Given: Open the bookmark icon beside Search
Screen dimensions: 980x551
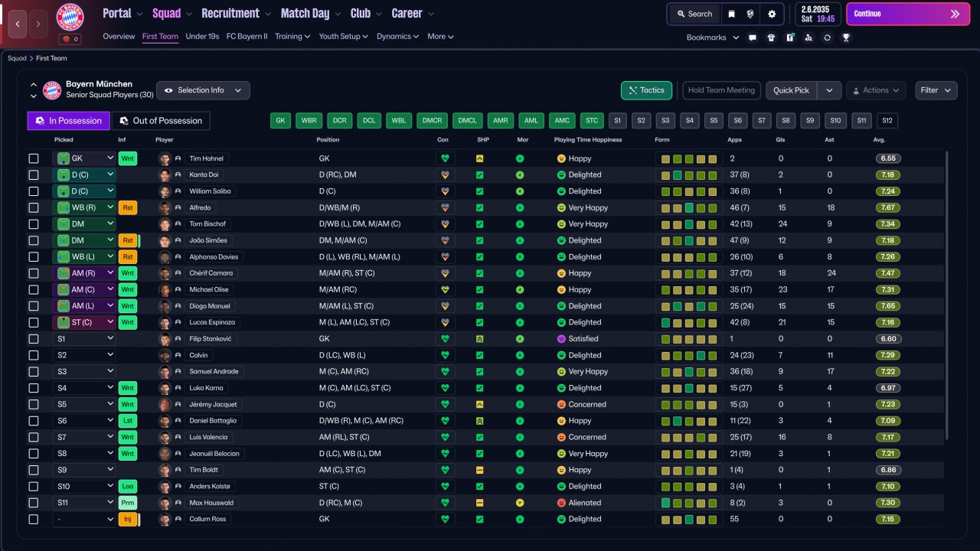Looking at the screenshot, I should click(x=731, y=14).
